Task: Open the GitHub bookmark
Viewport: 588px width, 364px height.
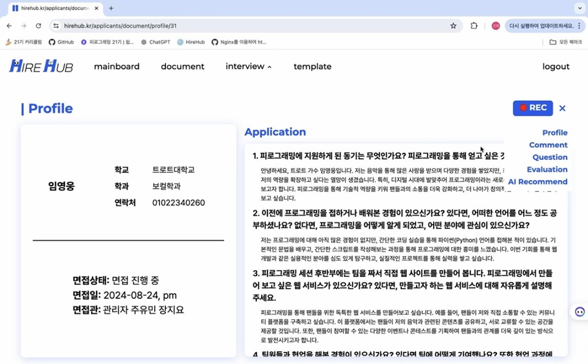Action: [x=61, y=42]
